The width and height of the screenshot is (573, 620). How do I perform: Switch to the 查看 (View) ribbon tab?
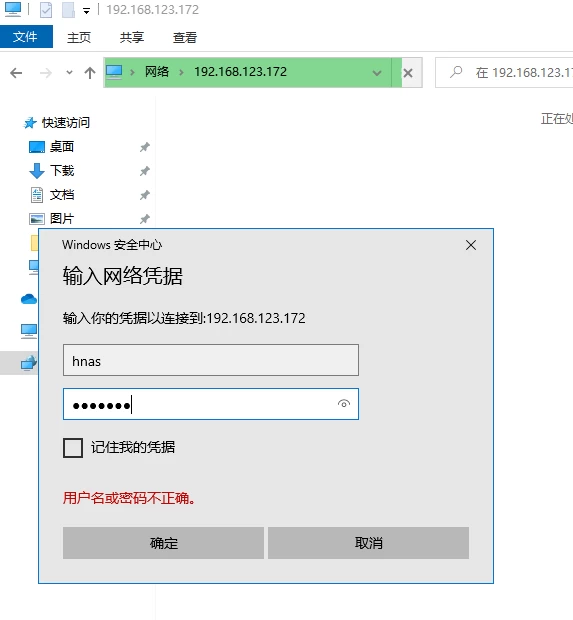(x=185, y=38)
